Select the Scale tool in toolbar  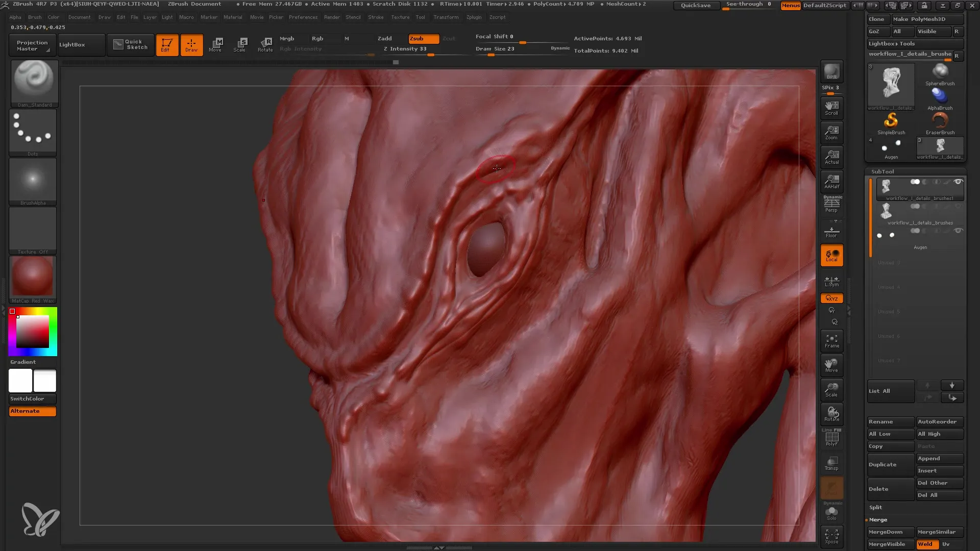(x=240, y=44)
